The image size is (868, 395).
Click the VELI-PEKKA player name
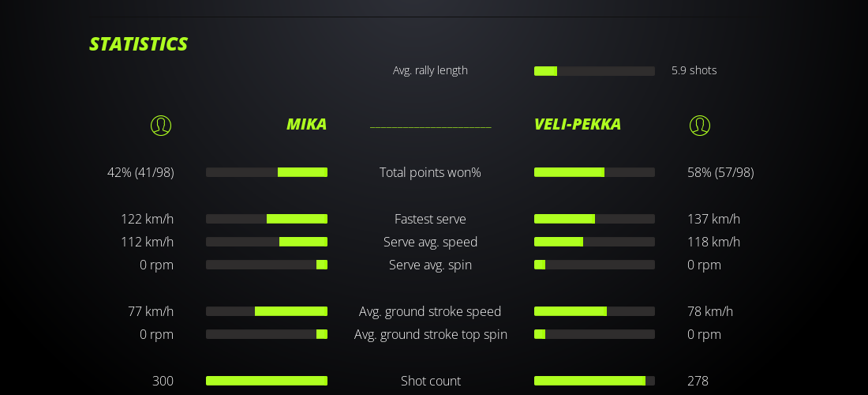click(x=578, y=124)
